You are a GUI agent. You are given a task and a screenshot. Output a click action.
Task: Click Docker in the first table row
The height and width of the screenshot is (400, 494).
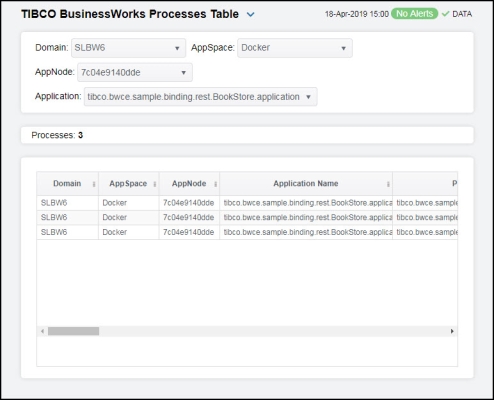coord(114,203)
